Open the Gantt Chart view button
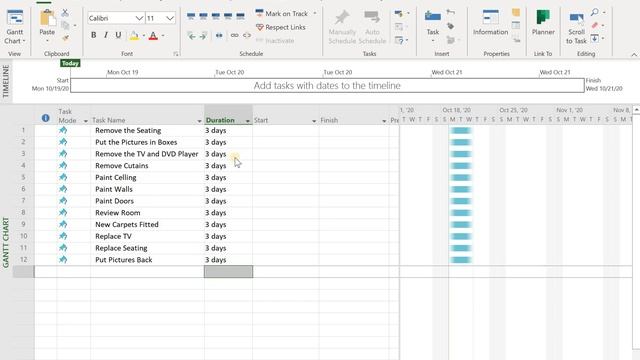The height and width of the screenshot is (360, 640). point(15,27)
